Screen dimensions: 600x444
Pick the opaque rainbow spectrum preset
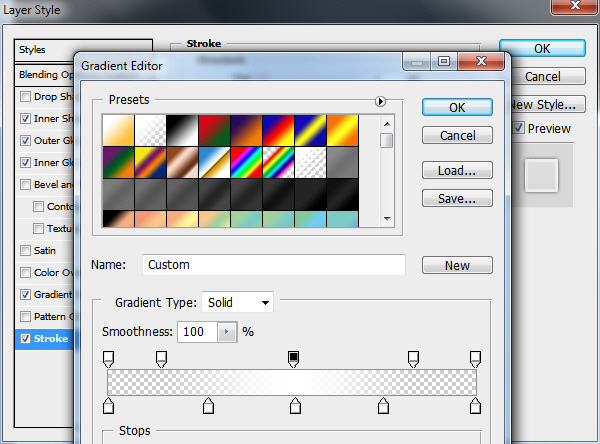(x=247, y=163)
